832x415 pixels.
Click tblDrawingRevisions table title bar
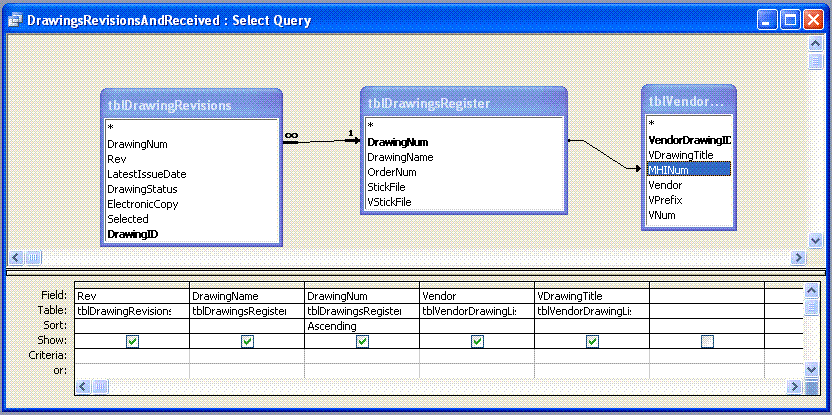(191, 105)
